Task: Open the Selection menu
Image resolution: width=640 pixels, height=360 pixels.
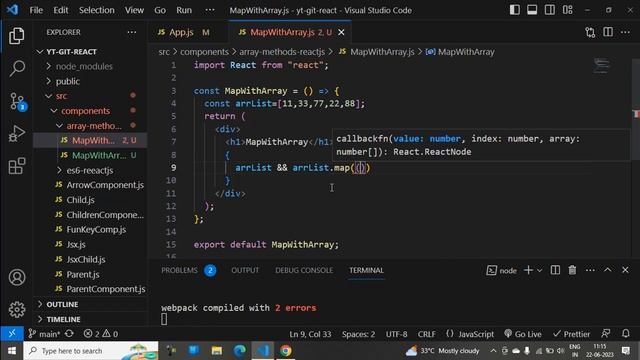Action: [96, 10]
